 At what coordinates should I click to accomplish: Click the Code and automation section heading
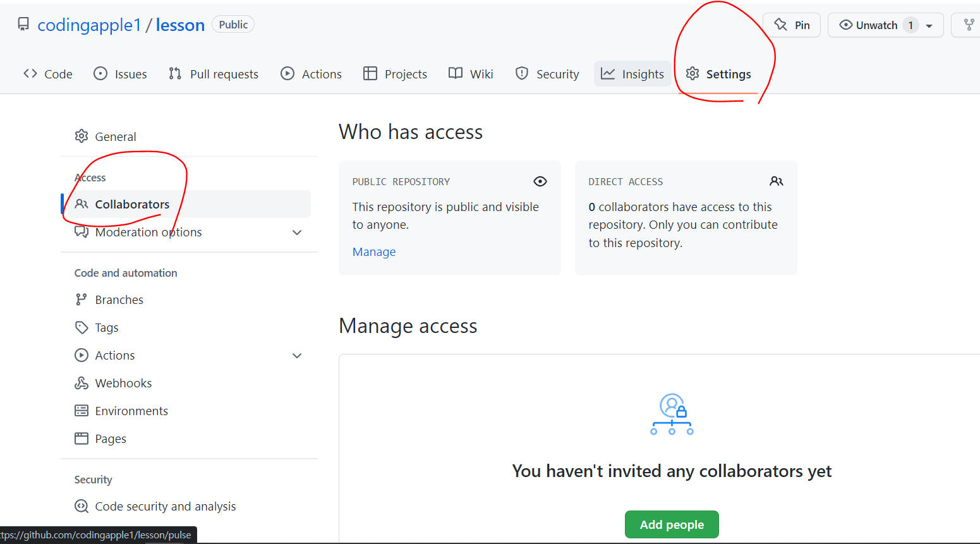pyautogui.click(x=126, y=273)
